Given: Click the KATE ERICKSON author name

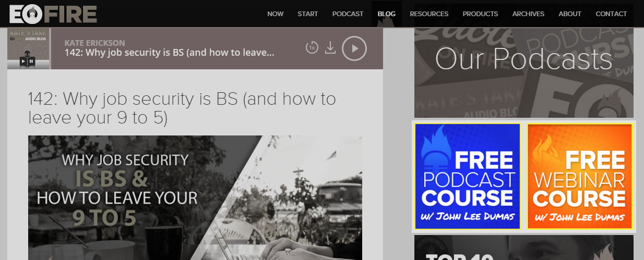Looking at the screenshot, I should pyautogui.click(x=95, y=42).
